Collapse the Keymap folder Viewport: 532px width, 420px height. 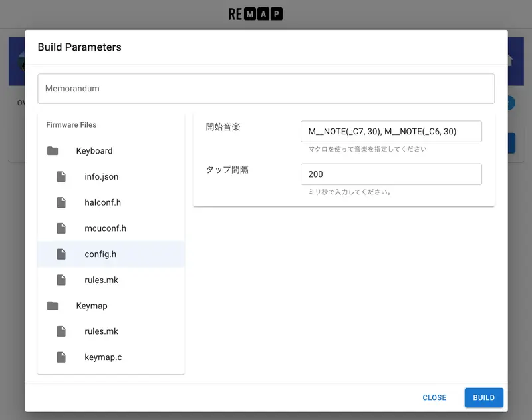92,306
